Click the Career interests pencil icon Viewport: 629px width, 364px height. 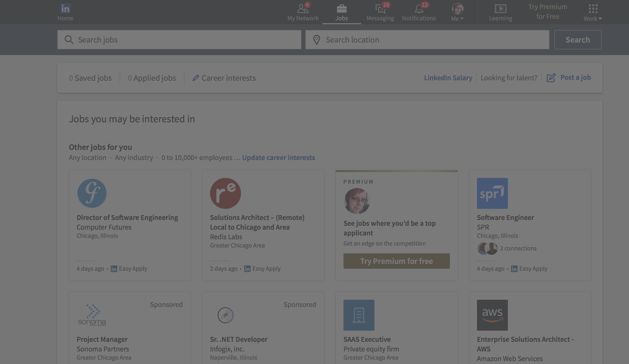195,78
